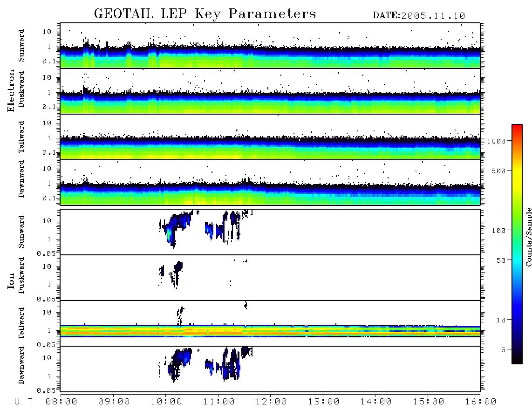Select the 12:00 time tick label

tap(271, 402)
